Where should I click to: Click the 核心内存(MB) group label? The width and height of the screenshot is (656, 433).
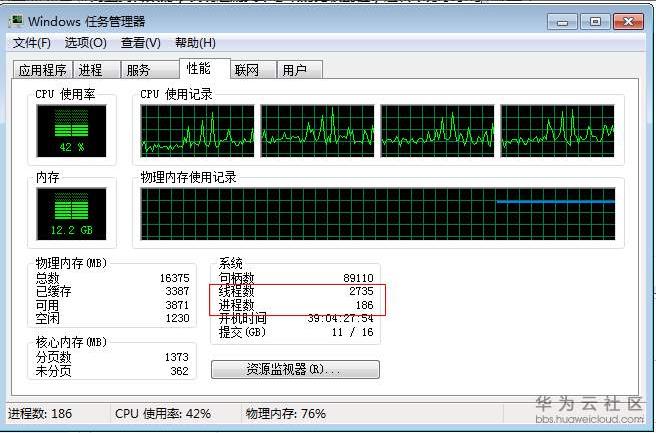point(71,342)
